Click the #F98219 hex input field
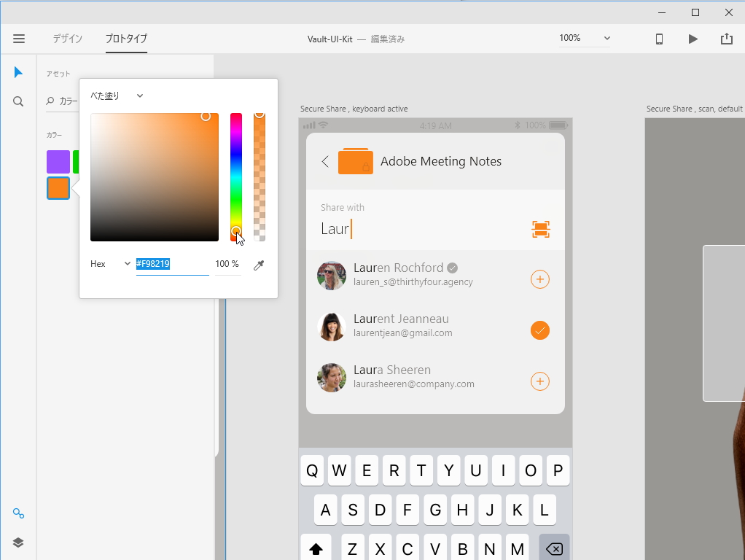The width and height of the screenshot is (745, 560). pyautogui.click(x=173, y=264)
